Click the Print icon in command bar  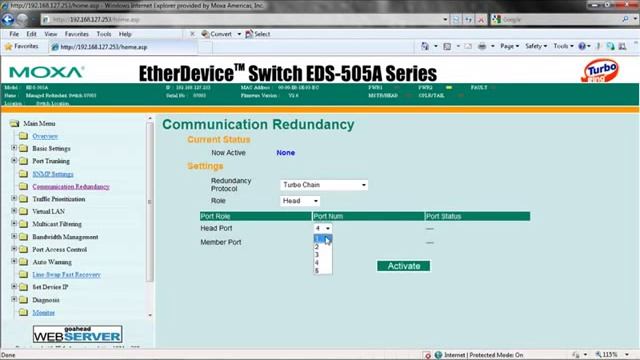(482, 47)
